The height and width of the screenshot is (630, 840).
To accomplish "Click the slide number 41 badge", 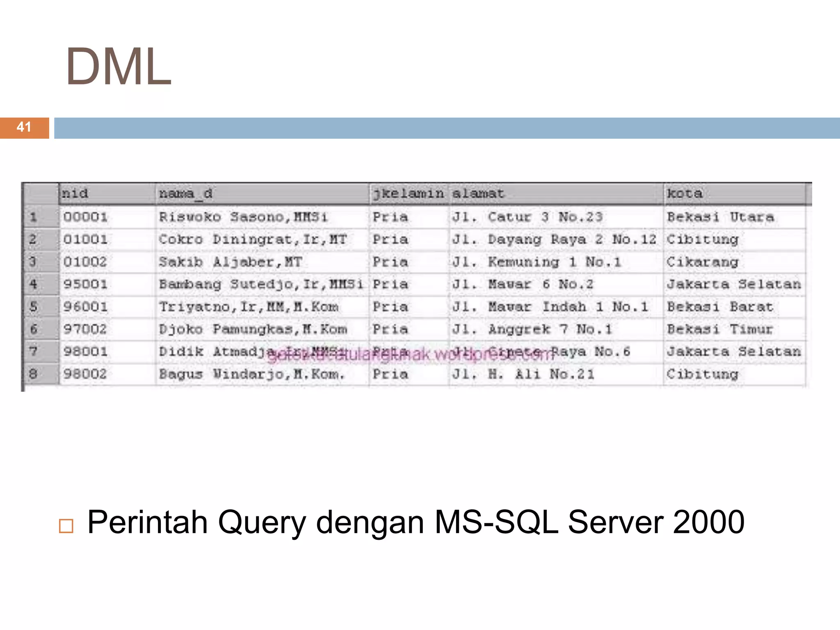I will [24, 128].
